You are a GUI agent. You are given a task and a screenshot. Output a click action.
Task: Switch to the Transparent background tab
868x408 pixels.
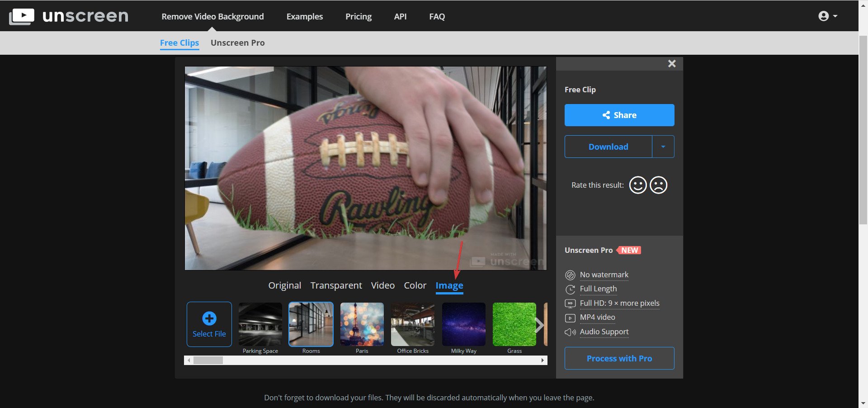pos(336,285)
